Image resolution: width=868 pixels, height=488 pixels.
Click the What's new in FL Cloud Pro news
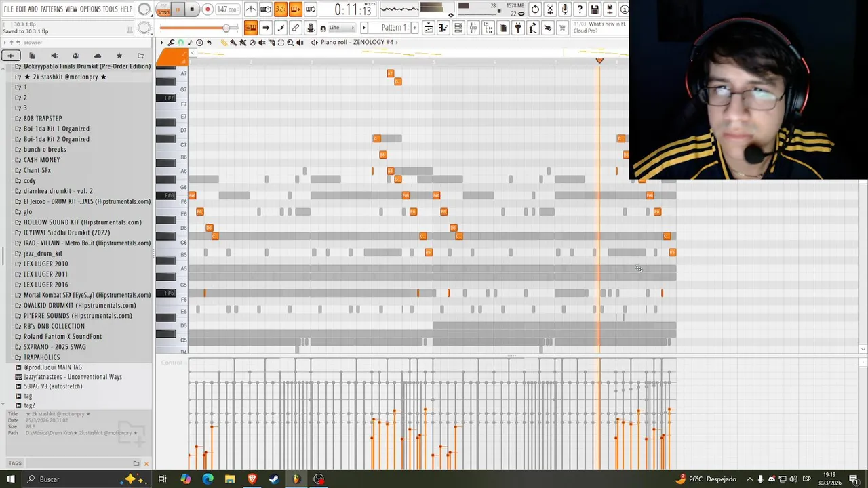click(x=600, y=28)
